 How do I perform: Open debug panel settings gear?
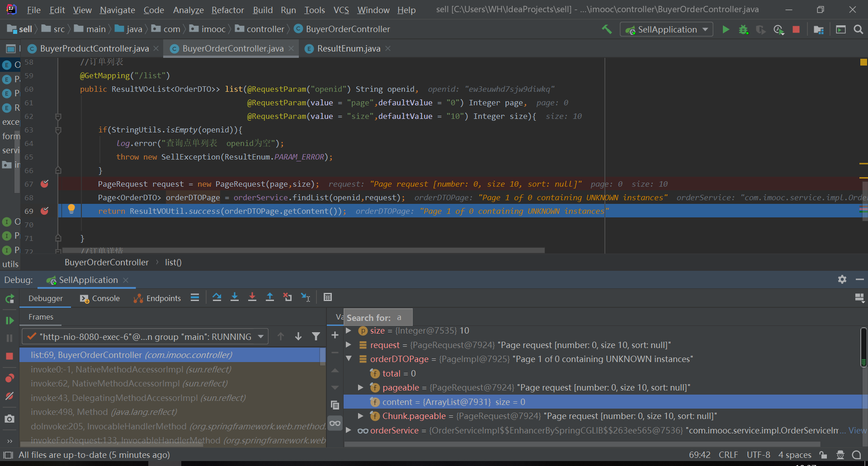[842, 279]
